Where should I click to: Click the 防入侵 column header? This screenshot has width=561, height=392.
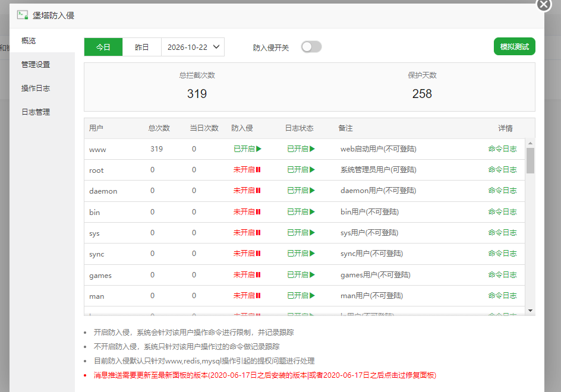point(242,128)
